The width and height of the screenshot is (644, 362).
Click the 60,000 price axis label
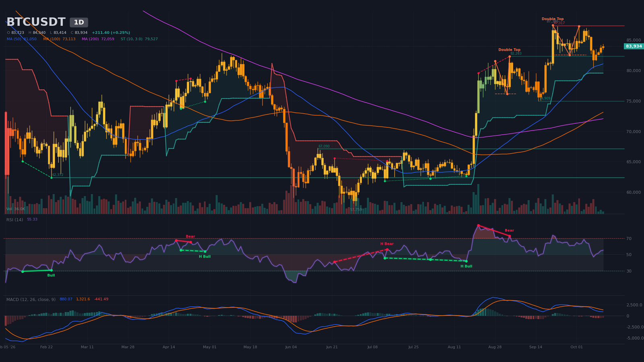(x=634, y=192)
